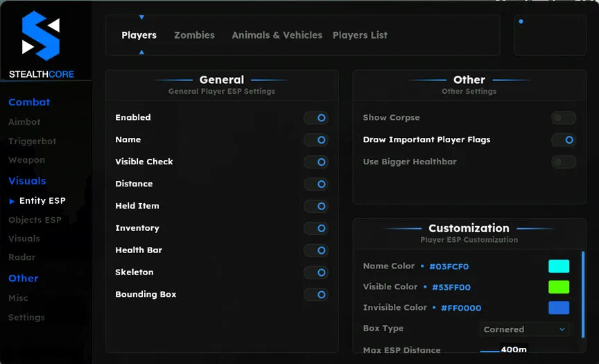The width and height of the screenshot is (599, 364).
Task: Switch to the Zombies tab
Action: click(194, 35)
